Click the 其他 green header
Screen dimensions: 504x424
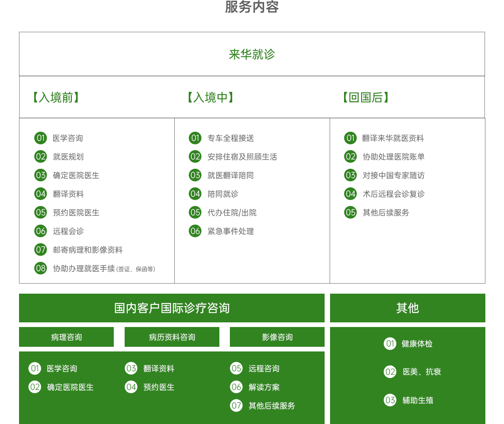(407, 308)
